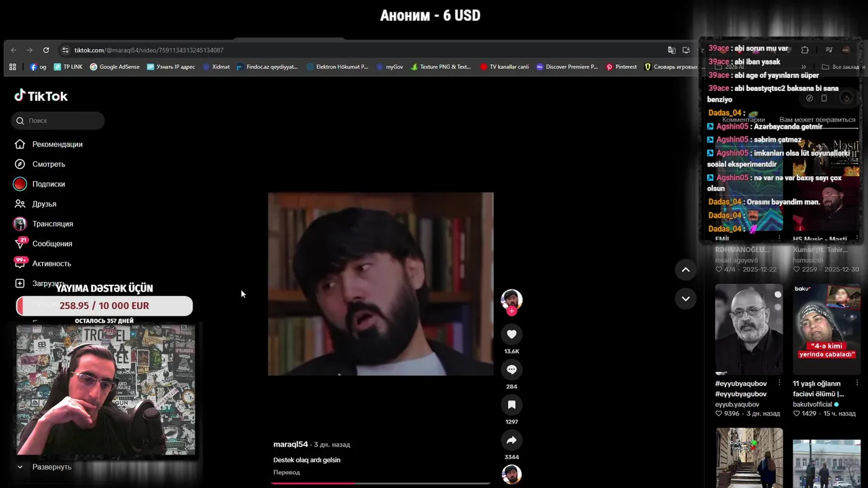Open eyyub.yaqubov author link

pos(737,405)
